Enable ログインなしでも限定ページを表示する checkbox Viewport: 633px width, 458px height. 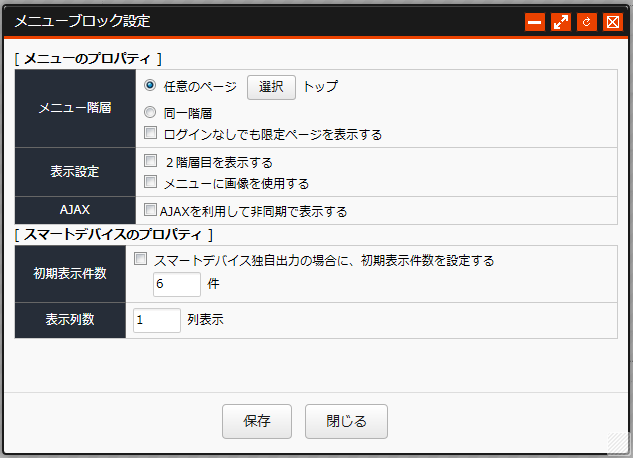[x=150, y=132]
